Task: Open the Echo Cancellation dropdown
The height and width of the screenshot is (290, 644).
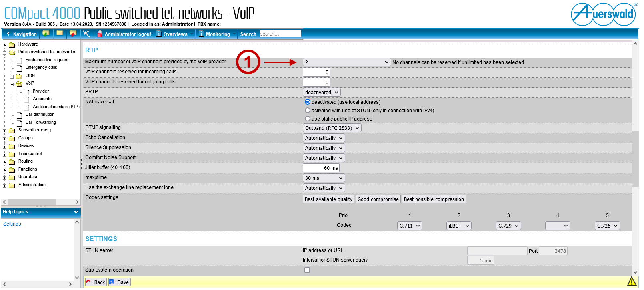Action: 324,138
